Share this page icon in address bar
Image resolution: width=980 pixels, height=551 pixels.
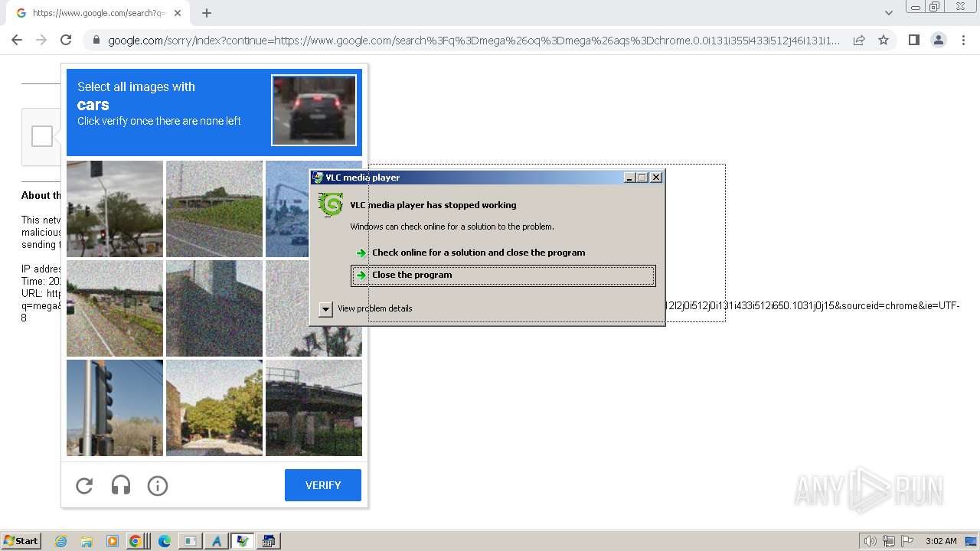tap(859, 40)
